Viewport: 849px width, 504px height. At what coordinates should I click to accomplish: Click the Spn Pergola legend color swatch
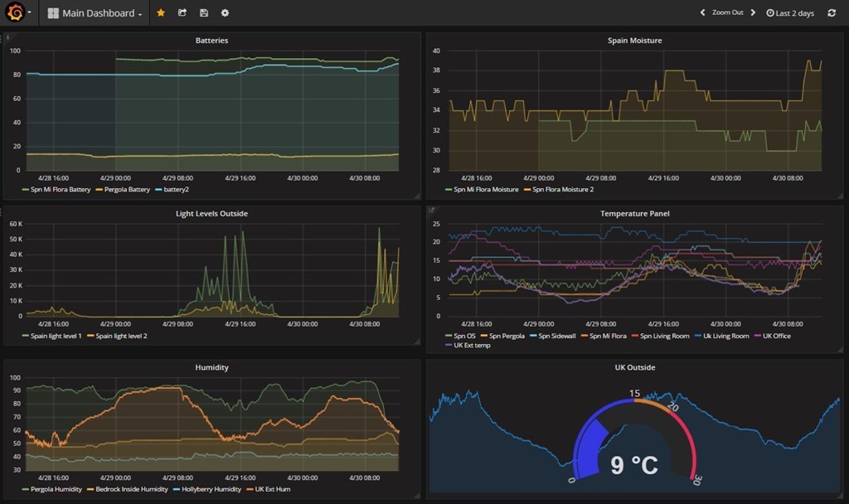point(483,336)
